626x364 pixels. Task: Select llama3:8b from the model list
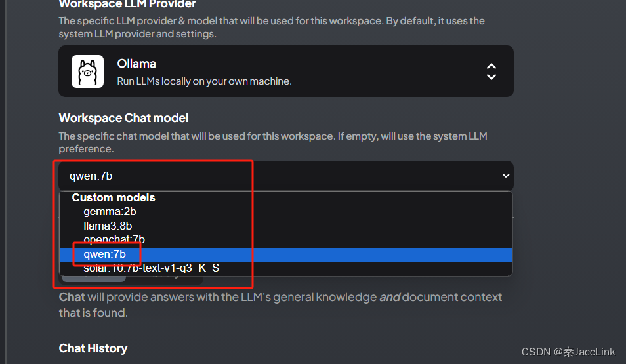tap(286, 226)
